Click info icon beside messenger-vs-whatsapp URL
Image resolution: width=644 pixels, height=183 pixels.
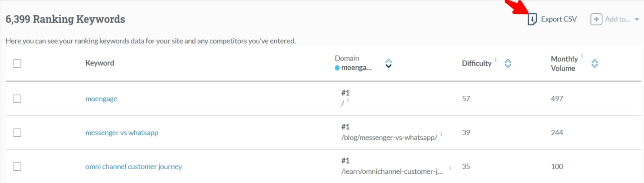click(441, 134)
